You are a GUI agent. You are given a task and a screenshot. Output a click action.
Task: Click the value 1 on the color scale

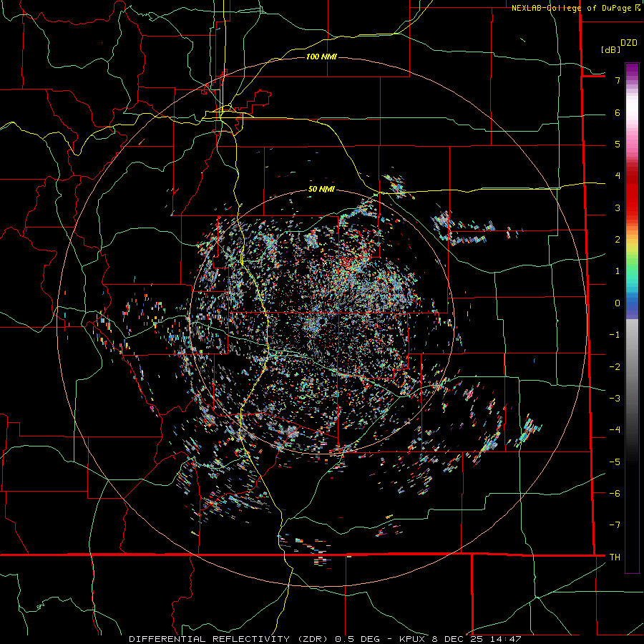point(618,271)
